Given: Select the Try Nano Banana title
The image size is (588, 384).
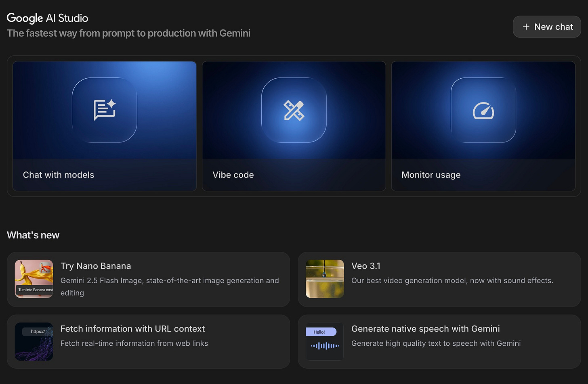Looking at the screenshot, I should 96,266.
